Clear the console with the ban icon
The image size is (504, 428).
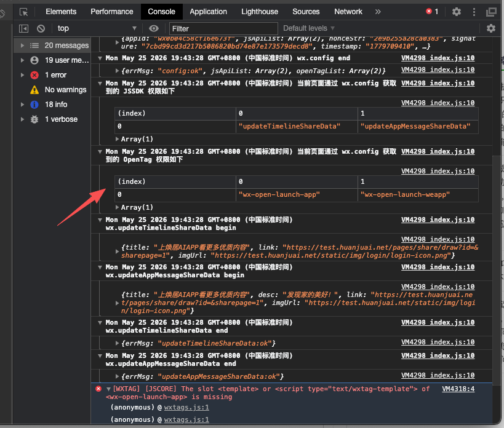pyautogui.click(x=41, y=28)
